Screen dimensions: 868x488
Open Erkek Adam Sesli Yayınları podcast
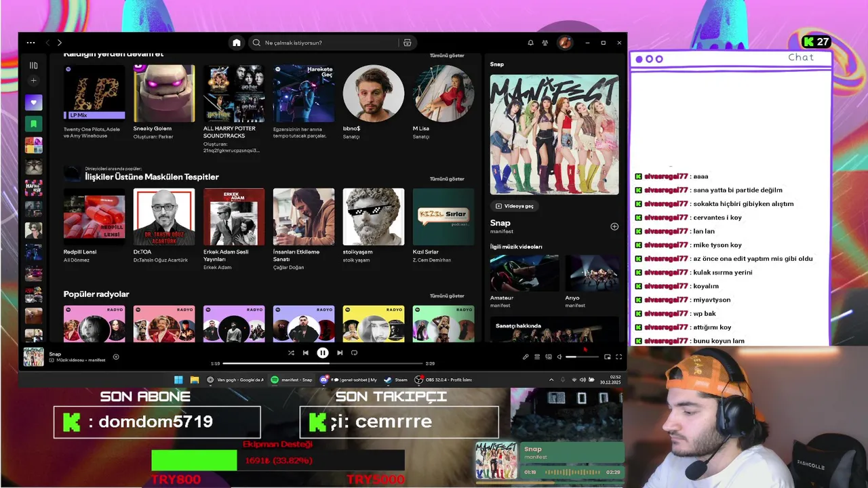234,229
